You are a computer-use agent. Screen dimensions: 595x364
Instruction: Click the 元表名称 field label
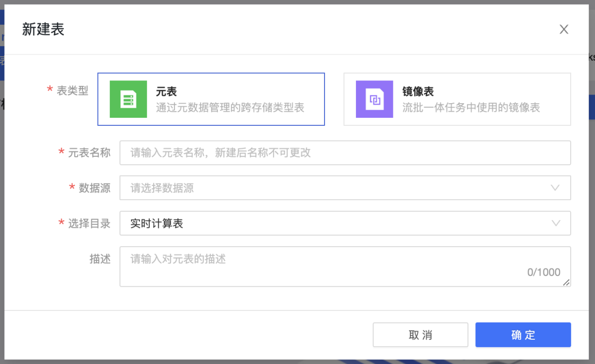[89, 153]
